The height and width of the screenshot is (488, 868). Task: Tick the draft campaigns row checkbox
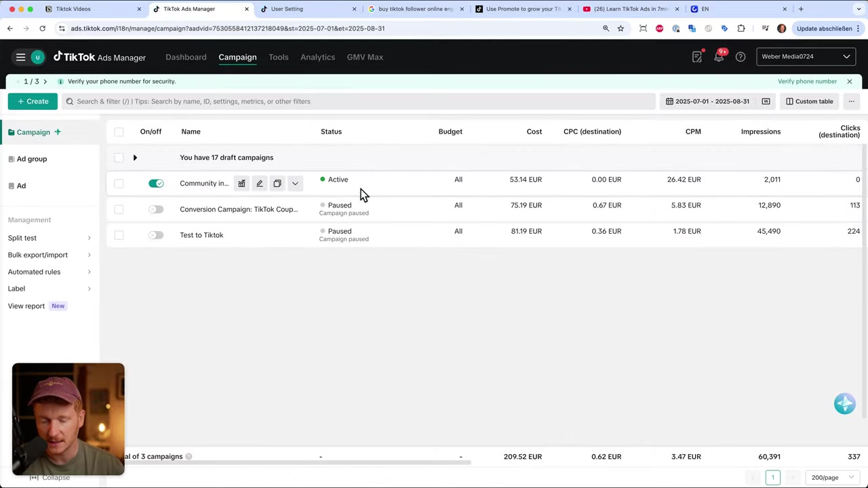click(x=119, y=158)
